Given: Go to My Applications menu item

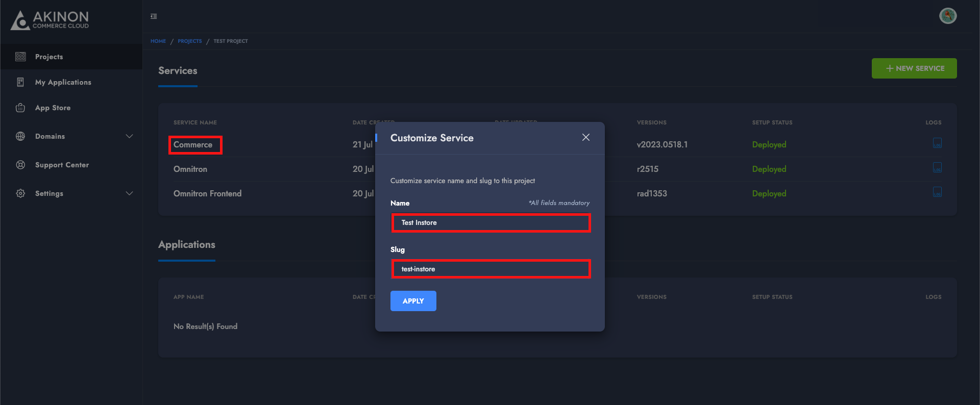Looking at the screenshot, I should pos(63,82).
